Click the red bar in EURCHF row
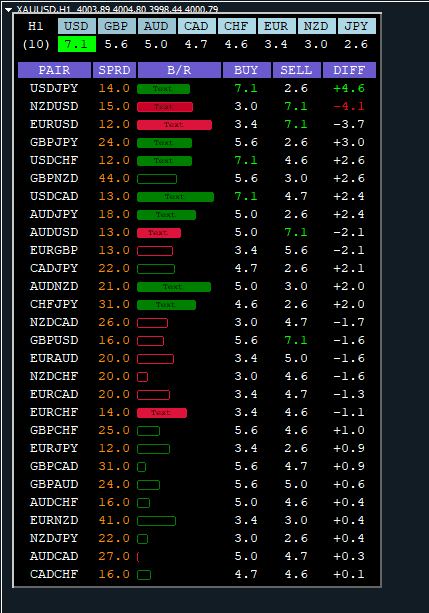 (x=162, y=413)
